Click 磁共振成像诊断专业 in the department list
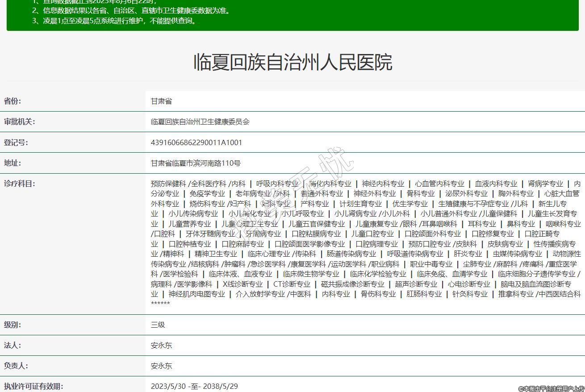 coord(352,284)
